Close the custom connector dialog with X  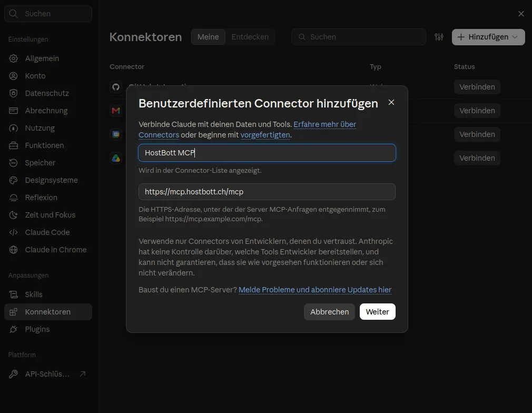coord(391,102)
